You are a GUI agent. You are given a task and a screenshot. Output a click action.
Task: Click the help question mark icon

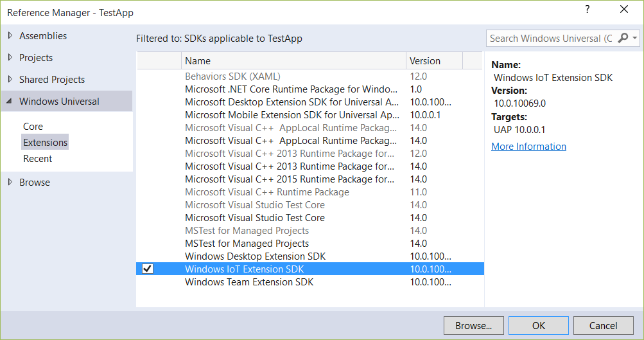point(587,10)
